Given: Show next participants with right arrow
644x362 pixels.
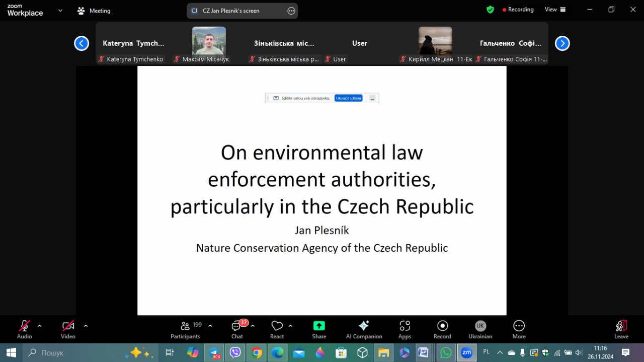Looking at the screenshot, I should tap(562, 44).
